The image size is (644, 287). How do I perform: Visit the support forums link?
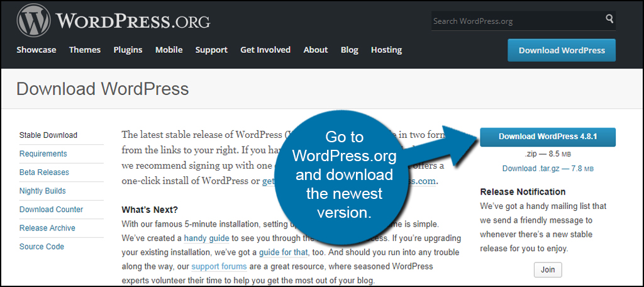[x=219, y=266]
